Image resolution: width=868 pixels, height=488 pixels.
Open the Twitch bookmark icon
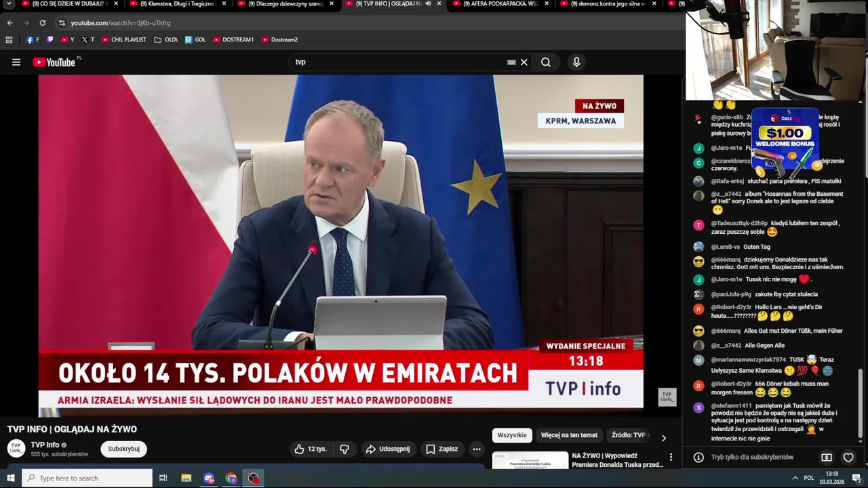coord(50,40)
